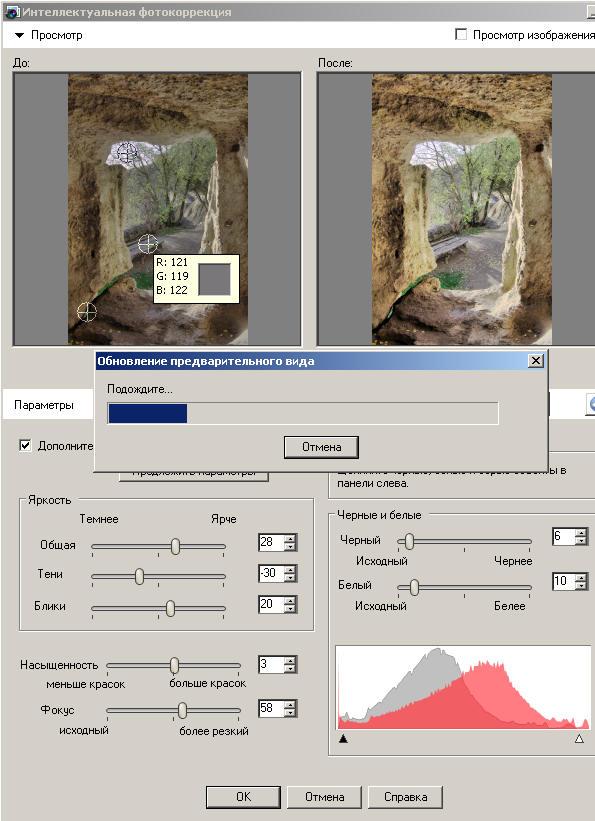Click the Фокус value spinner arrows
The image size is (595, 821).
coord(291,708)
